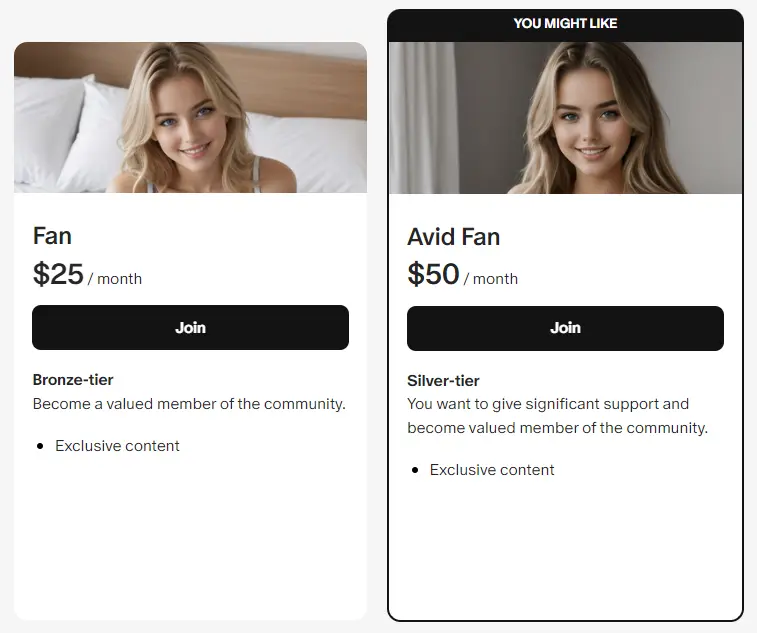Click the bullet point in the Avid Fan card
The height and width of the screenshot is (633, 757).
[415, 470]
